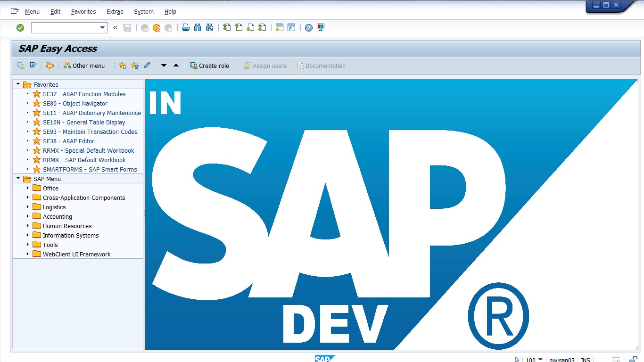The height and width of the screenshot is (362, 644).
Task: Create a new session with toolbar icon
Action: pos(280,28)
